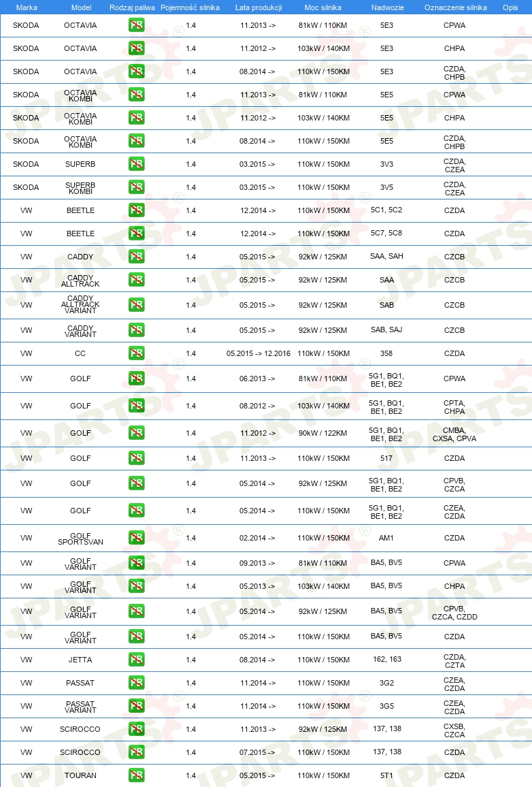Select body code 3V3 cell

[386, 164]
